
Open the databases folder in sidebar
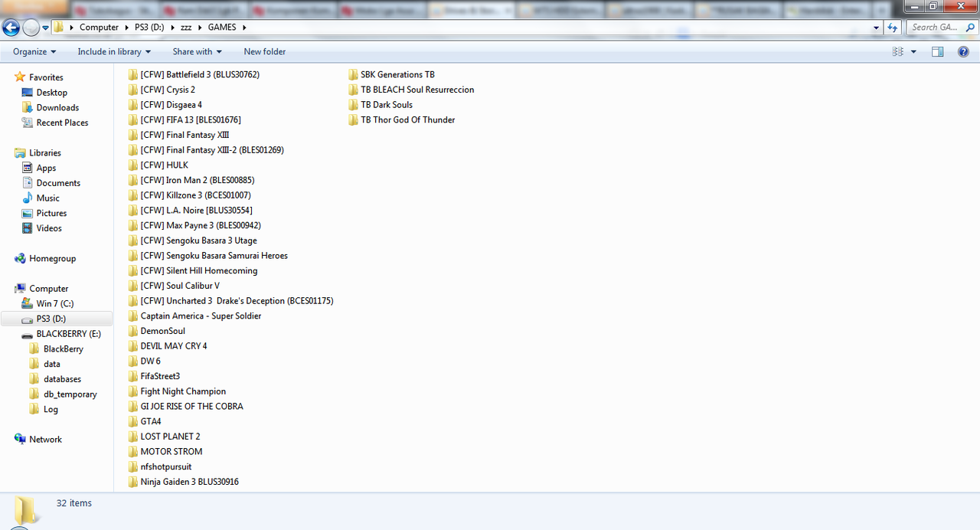(x=62, y=379)
